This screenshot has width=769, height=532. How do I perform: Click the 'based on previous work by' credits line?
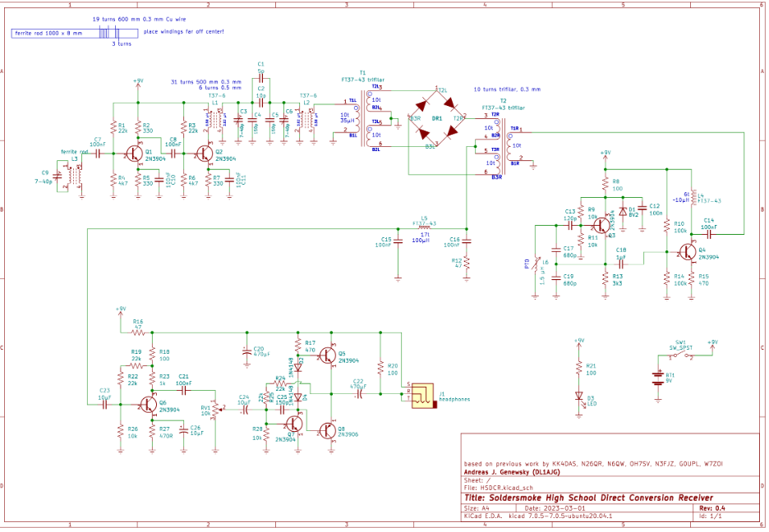click(x=593, y=463)
